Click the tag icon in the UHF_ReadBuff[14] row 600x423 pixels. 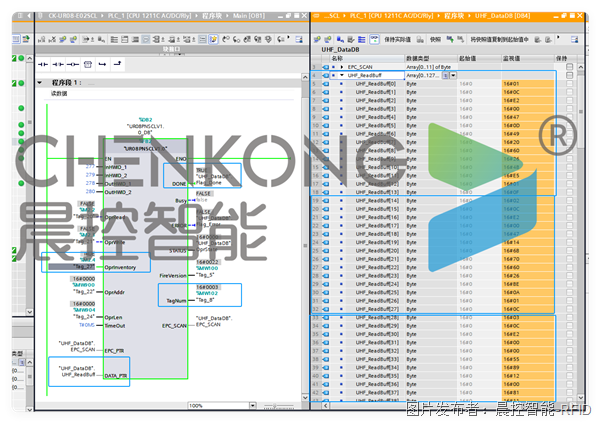click(326, 201)
